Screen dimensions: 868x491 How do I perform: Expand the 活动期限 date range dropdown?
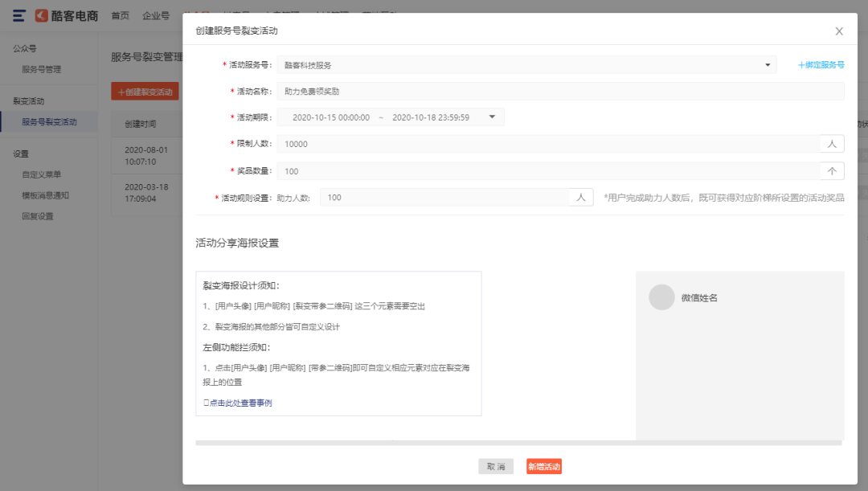[492, 117]
